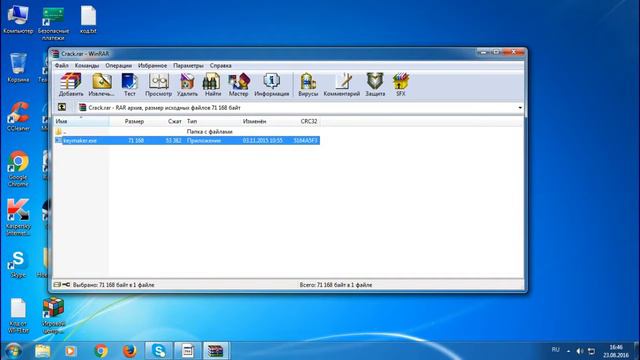Open the Комментарий (Comment) tool
The width and height of the screenshot is (640, 360).
point(342,85)
